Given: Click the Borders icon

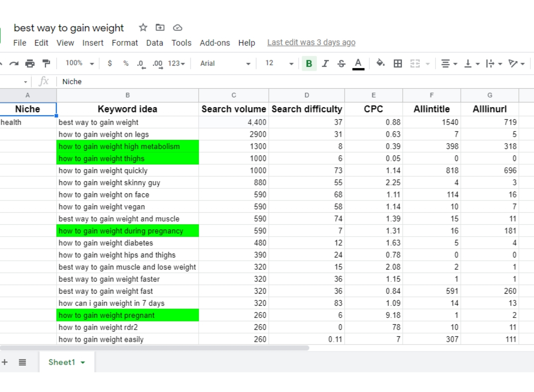Looking at the screenshot, I should [x=397, y=63].
